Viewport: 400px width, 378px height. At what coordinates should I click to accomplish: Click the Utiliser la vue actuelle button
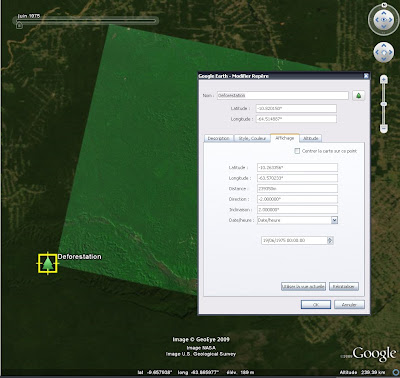tap(303, 287)
